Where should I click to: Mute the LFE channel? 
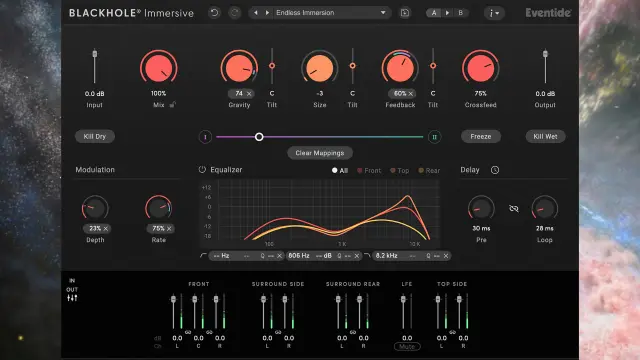pos(407,347)
